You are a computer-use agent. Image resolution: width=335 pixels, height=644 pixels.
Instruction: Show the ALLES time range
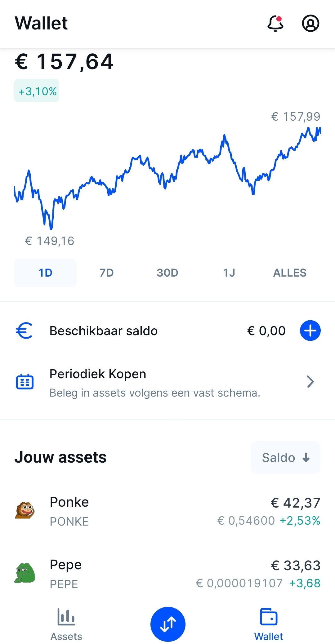[x=290, y=273]
